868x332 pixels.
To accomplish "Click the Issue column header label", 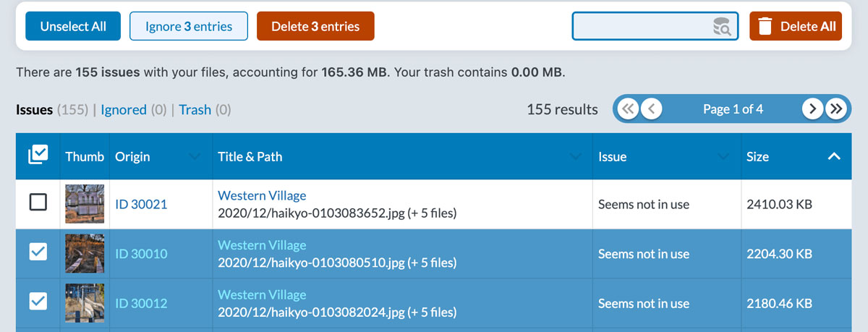I will (613, 156).
